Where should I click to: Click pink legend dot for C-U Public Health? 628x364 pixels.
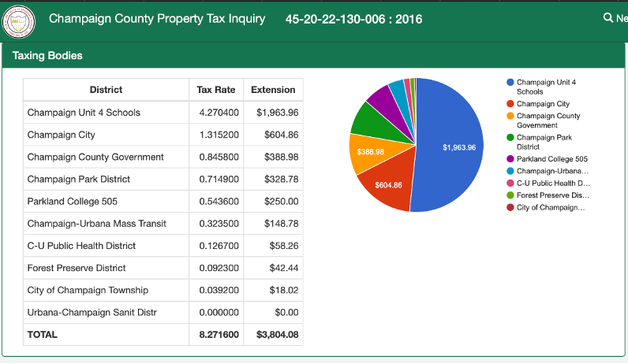[510, 184]
